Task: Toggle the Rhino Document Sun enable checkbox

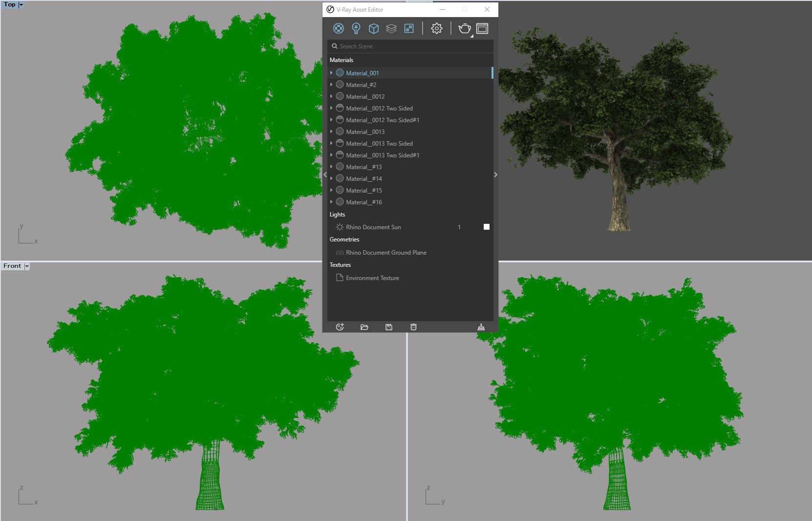Action: point(487,227)
